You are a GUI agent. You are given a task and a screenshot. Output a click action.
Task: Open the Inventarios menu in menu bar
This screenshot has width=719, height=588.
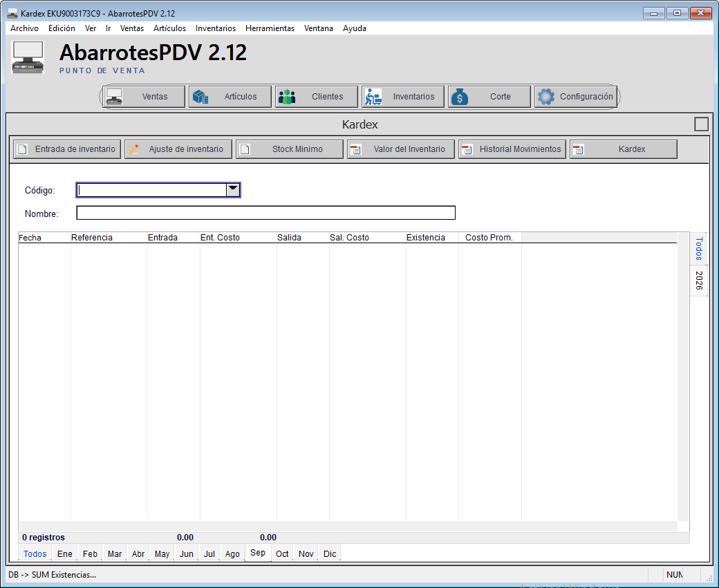point(216,28)
